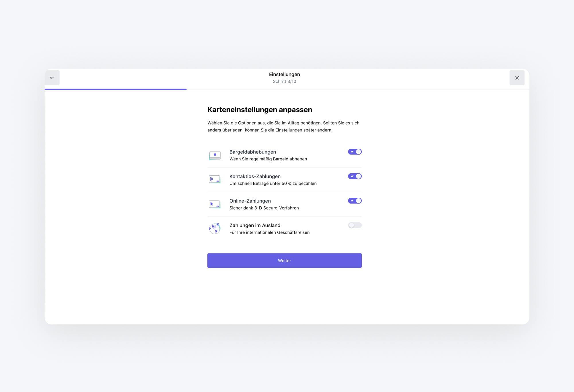Continue with the Weiter button
This screenshot has height=392, width=574.
click(x=284, y=261)
